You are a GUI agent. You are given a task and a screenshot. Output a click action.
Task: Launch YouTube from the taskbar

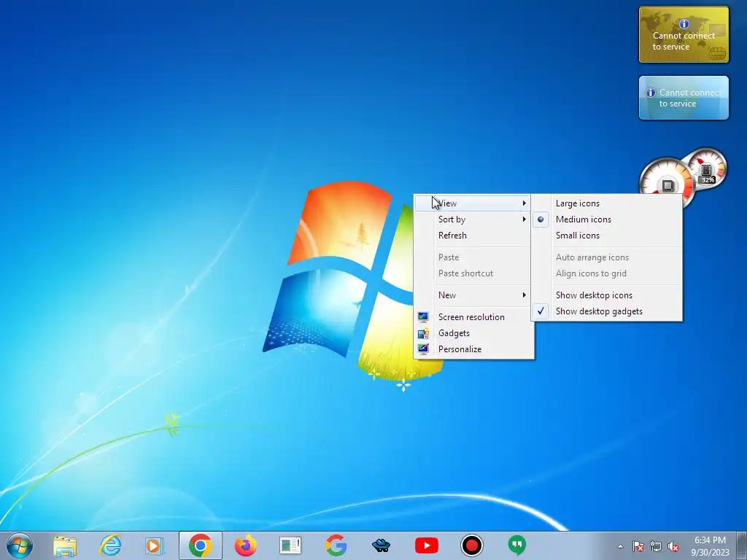click(x=426, y=545)
